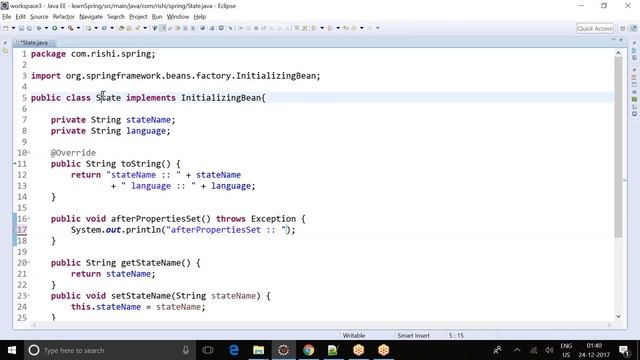The width and height of the screenshot is (640, 360).
Task: Collapse the fold marker at line 10
Action: 29,152
